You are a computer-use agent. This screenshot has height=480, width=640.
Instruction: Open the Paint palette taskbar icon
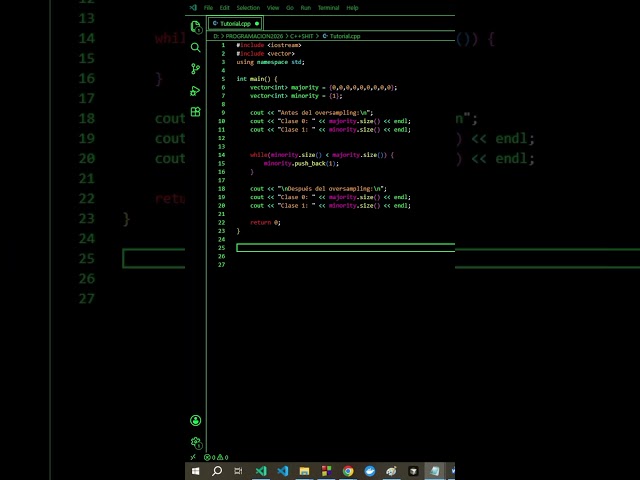[x=391, y=471]
